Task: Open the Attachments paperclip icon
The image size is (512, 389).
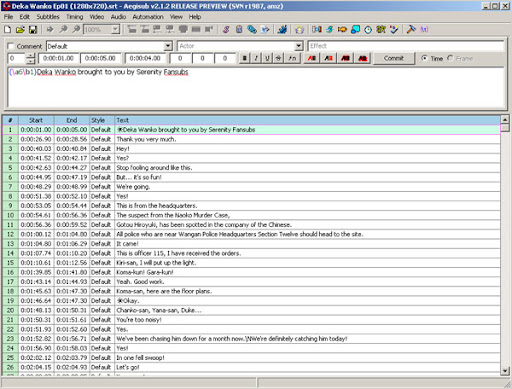Action: [x=252, y=30]
